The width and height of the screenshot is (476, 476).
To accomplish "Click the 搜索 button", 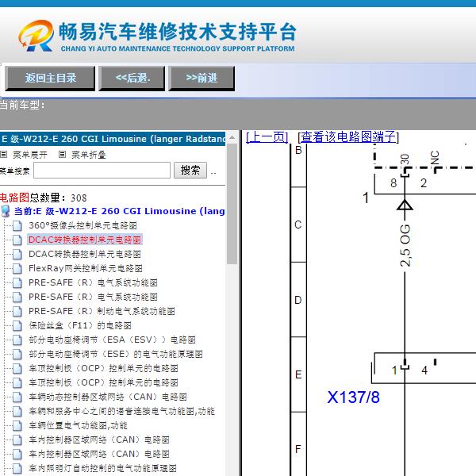I will (190, 170).
